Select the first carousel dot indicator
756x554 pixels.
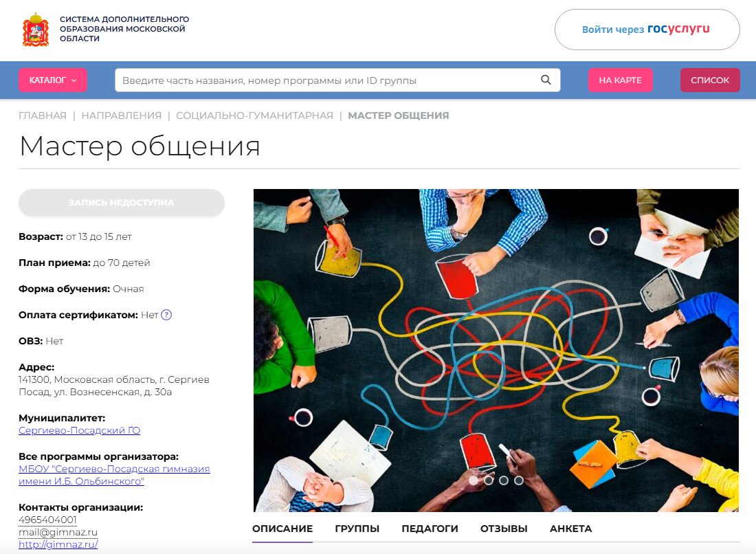coord(474,480)
